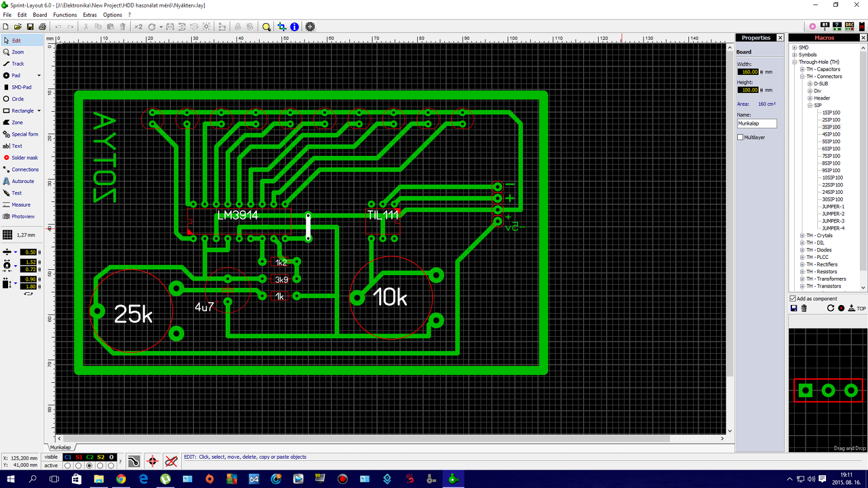Expand the Header connectors folder
This screenshot has width=868, height=488.
(810, 98)
